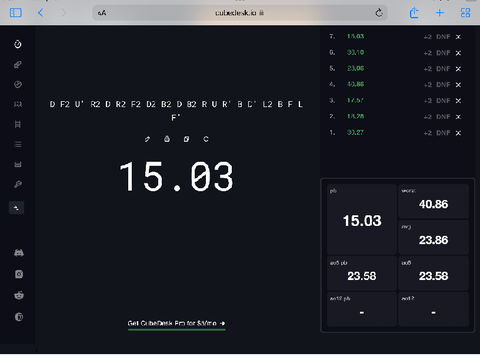Image resolution: width=480 pixels, height=360 pixels.
Task: Click the large 15.03 timer display
Action: pyautogui.click(x=176, y=176)
